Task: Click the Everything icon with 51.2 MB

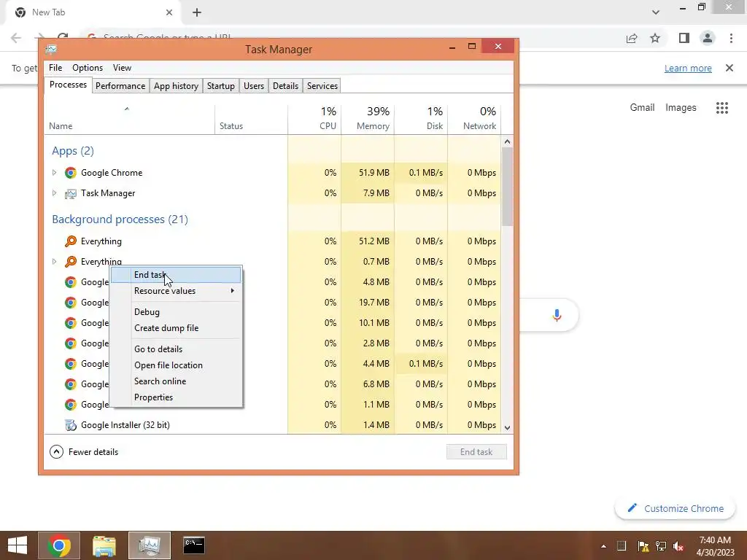Action: pyautogui.click(x=71, y=241)
